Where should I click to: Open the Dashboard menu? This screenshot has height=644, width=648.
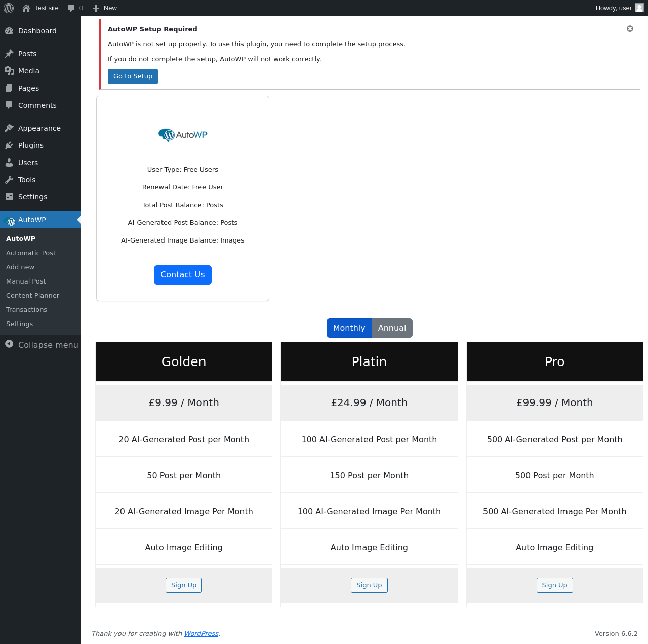pyautogui.click(x=40, y=31)
